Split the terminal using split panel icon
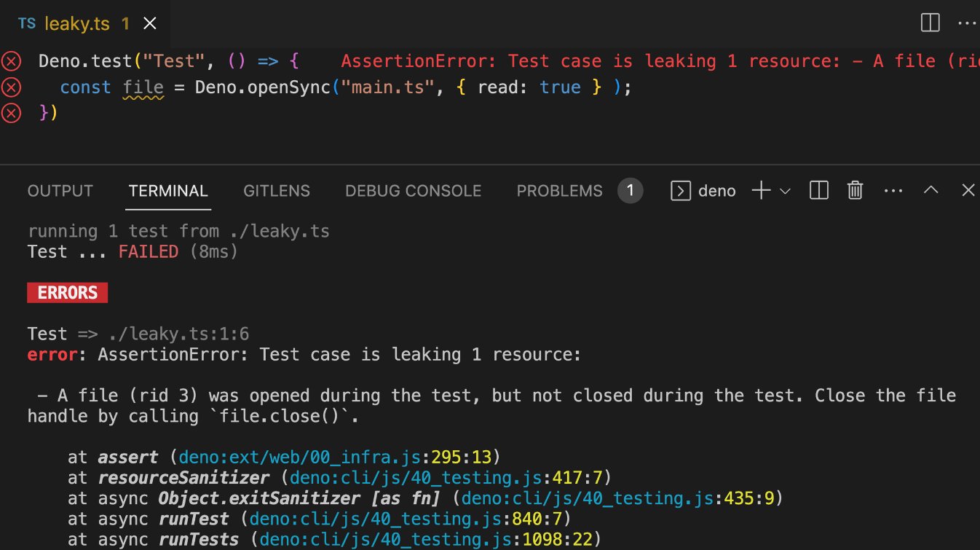Screen dimensions: 980x550 click(818, 190)
